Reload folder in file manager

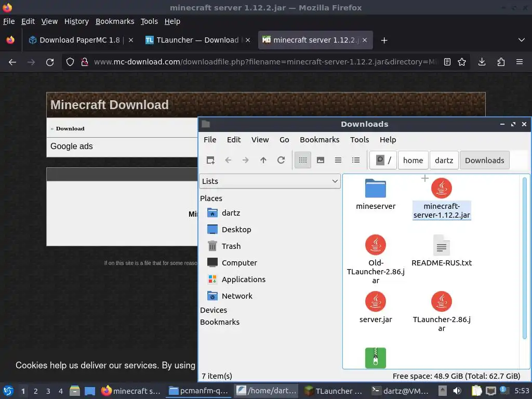click(281, 160)
